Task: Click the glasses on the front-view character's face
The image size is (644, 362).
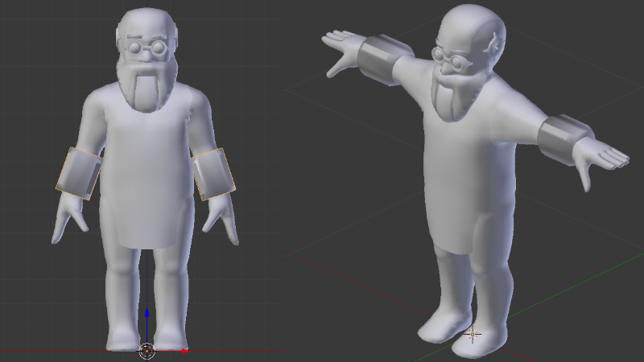Action: pos(148,47)
